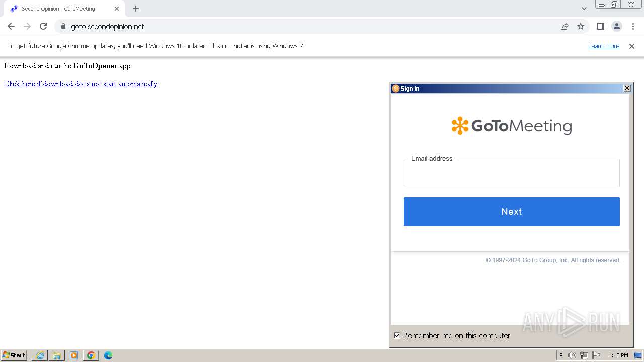
Task: Open Chrome side panel
Action: (600, 26)
